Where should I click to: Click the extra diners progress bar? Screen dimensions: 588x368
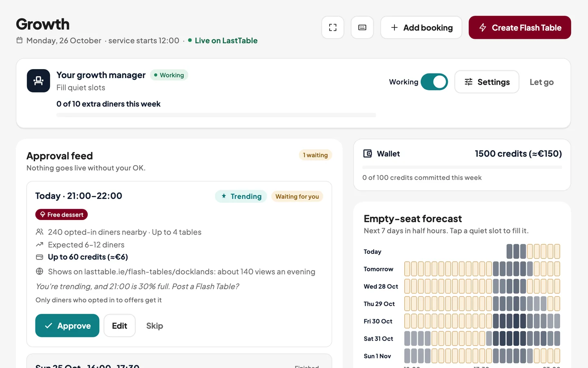[216, 115]
